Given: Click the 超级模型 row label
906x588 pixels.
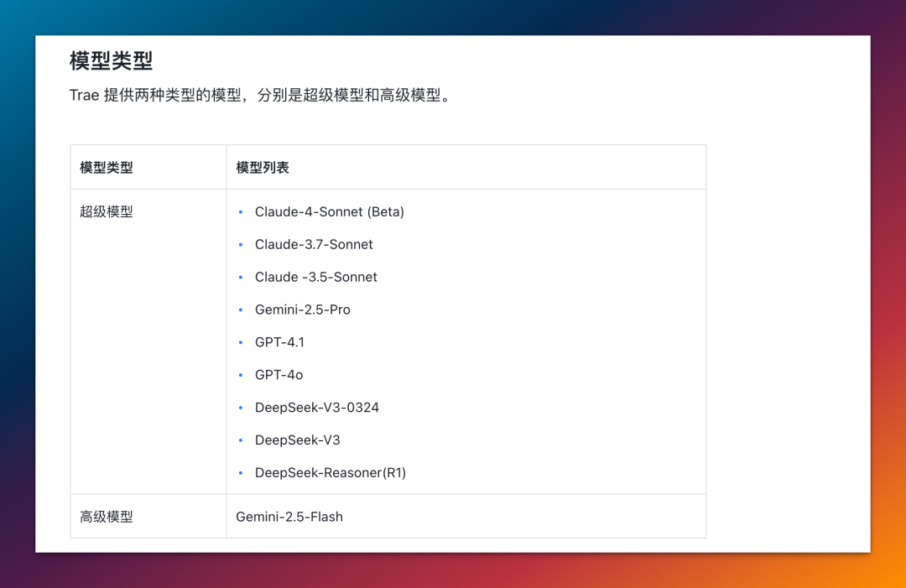Looking at the screenshot, I should tap(107, 212).
